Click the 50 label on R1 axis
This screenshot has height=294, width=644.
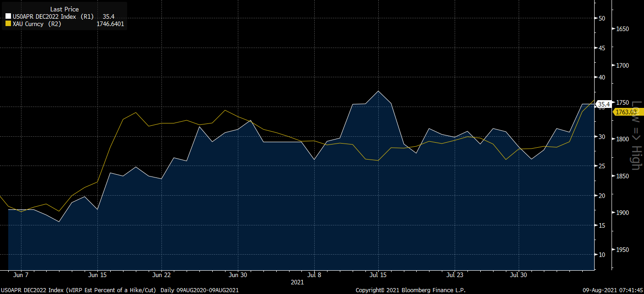pyautogui.click(x=602, y=18)
